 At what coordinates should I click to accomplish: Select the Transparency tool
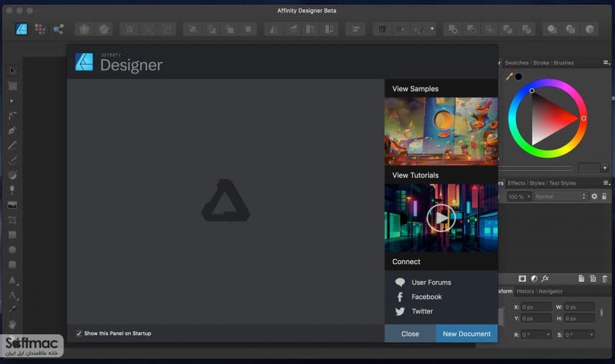(12, 190)
